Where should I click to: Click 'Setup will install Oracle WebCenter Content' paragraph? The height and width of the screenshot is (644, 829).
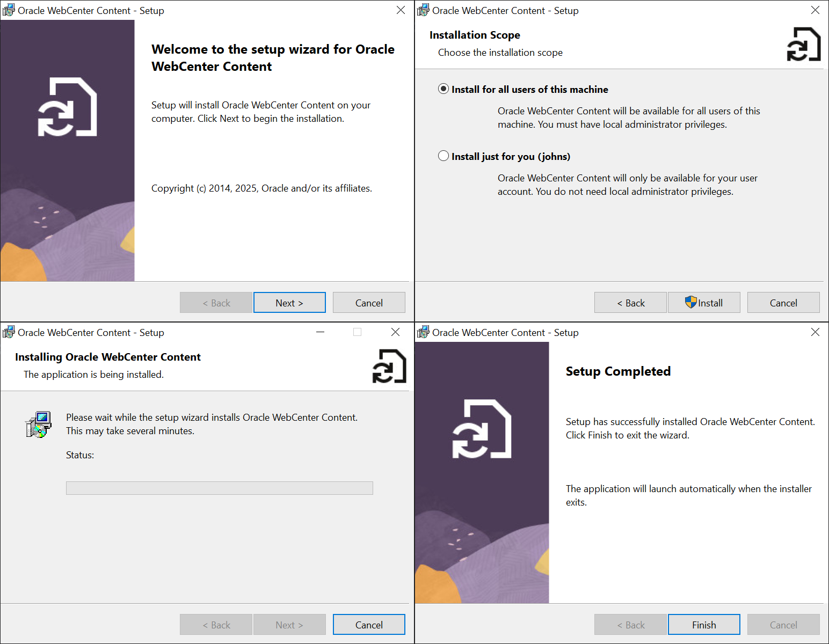pos(261,112)
